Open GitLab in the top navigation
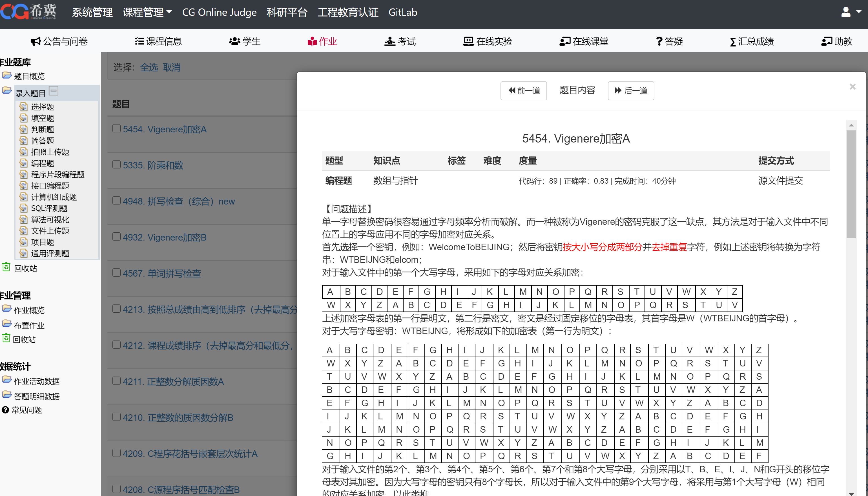 [403, 12]
